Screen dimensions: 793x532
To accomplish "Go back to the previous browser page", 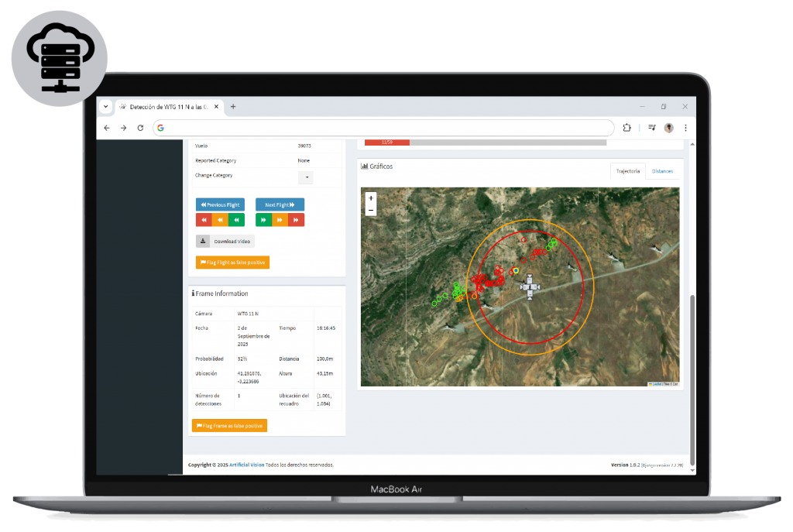I will coord(107,128).
